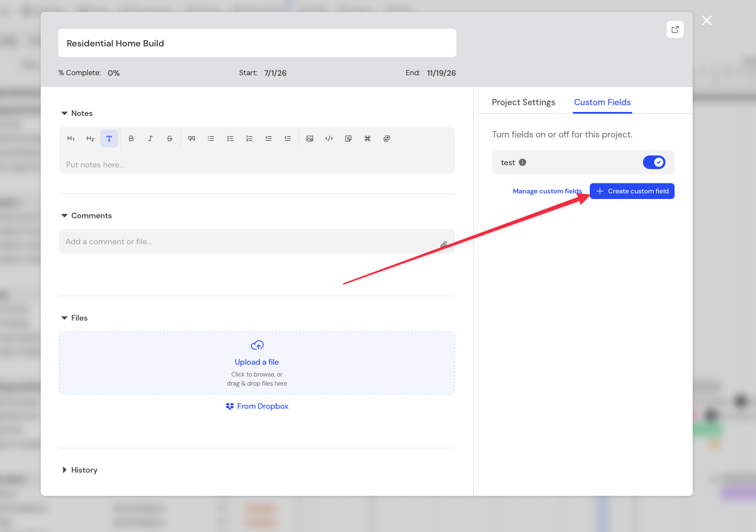Select the Custom Fields tab
This screenshot has width=756, height=532.
point(602,102)
